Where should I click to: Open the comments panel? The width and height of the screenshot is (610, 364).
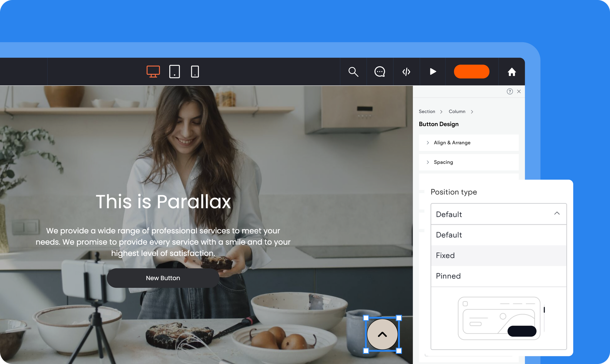pyautogui.click(x=379, y=71)
